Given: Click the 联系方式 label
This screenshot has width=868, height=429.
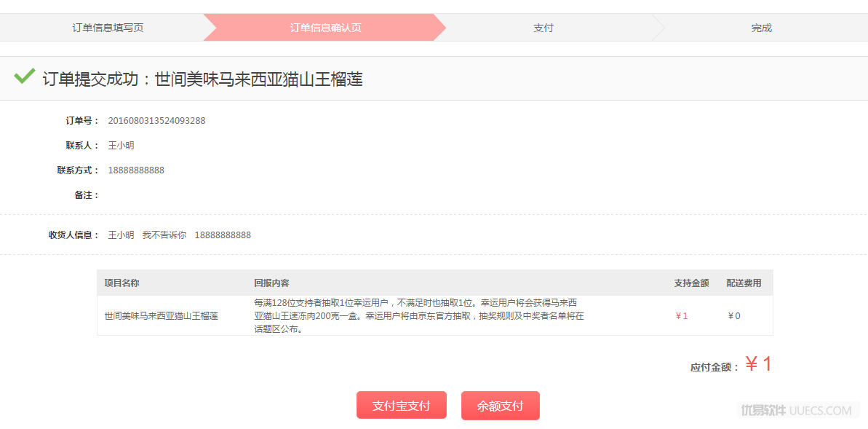Looking at the screenshot, I should (78, 170).
